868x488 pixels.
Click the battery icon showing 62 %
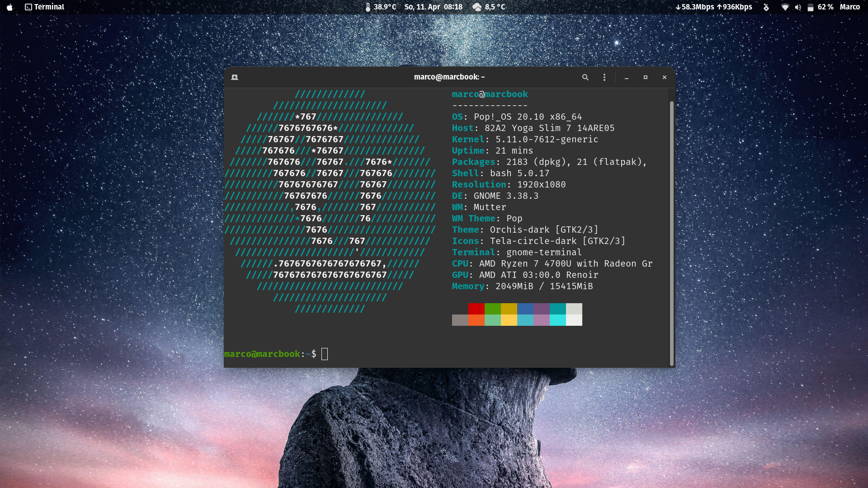tap(811, 7)
